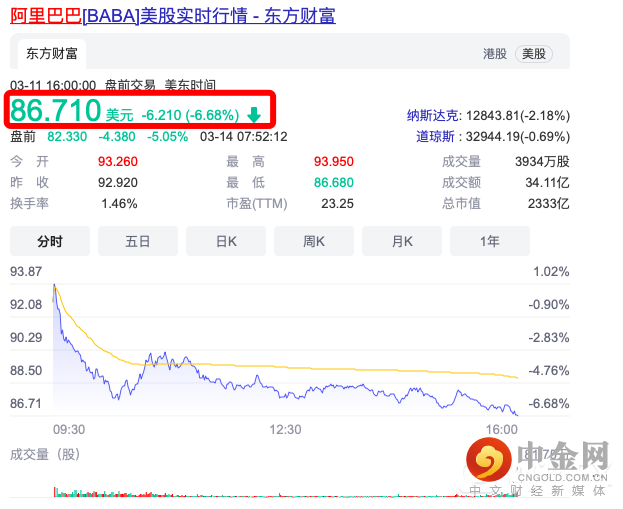Click the -4.76% percent axis label
623x509 pixels.
(x=549, y=371)
